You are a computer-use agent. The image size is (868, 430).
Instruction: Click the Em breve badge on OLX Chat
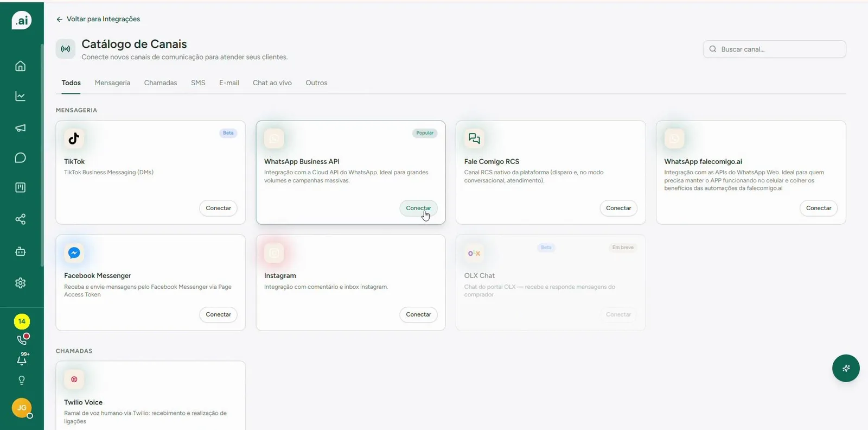pyautogui.click(x=623, y=248)
